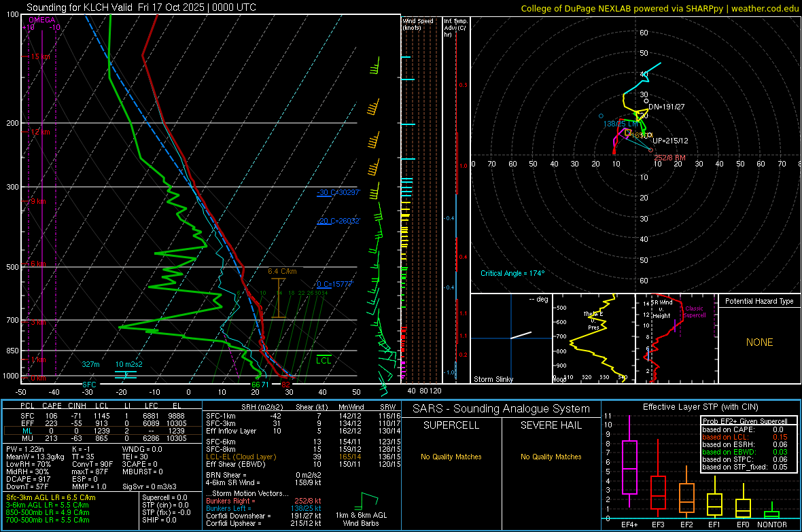Screen dimensions: 802x532
Task: Click the SEVERE HAIL analogue column header
Action: coord(551,425)
